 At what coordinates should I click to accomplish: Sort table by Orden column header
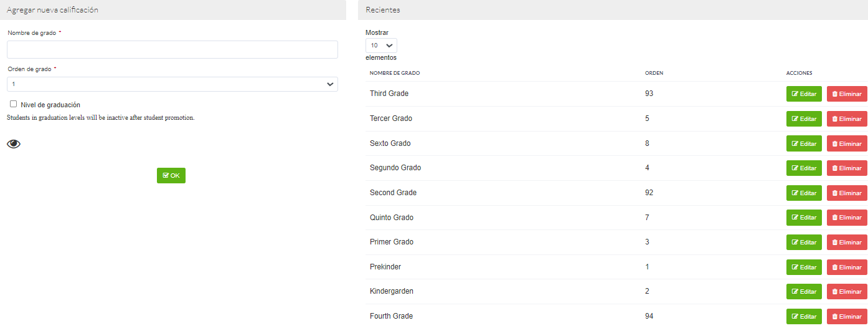tap(654, 73)
